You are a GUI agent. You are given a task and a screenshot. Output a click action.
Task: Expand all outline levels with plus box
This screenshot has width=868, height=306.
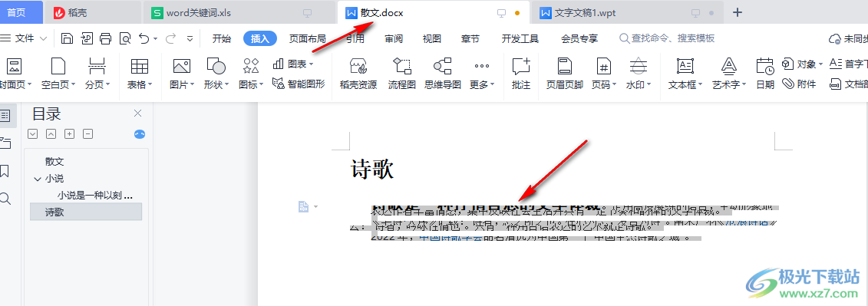[x=69, y=133]
